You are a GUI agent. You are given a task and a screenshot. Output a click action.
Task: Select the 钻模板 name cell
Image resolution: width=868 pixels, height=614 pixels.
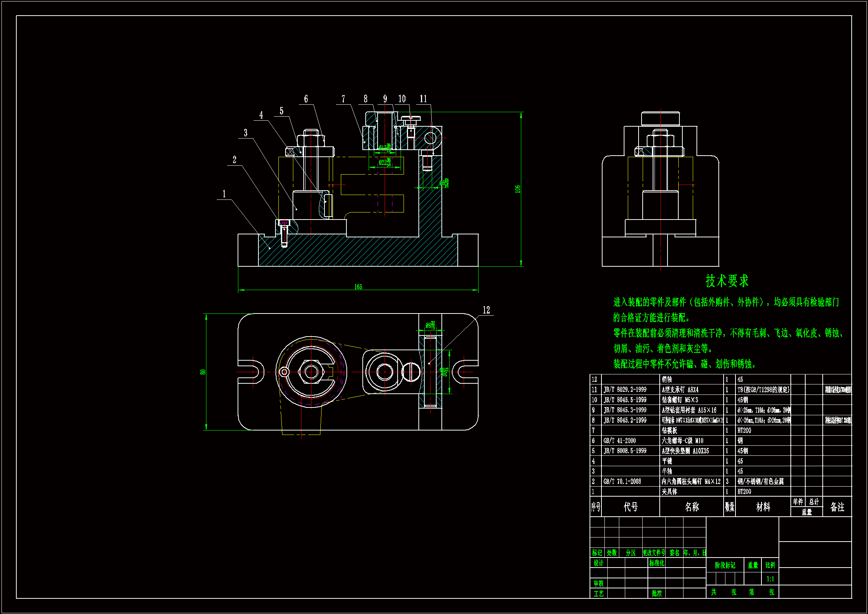(669, 431)
